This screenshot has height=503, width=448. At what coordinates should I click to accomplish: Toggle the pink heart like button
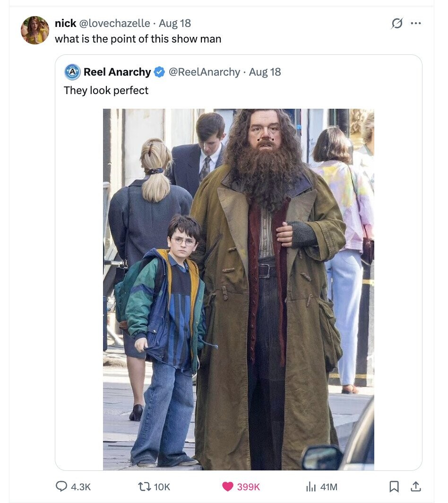[x=228, y=486]
